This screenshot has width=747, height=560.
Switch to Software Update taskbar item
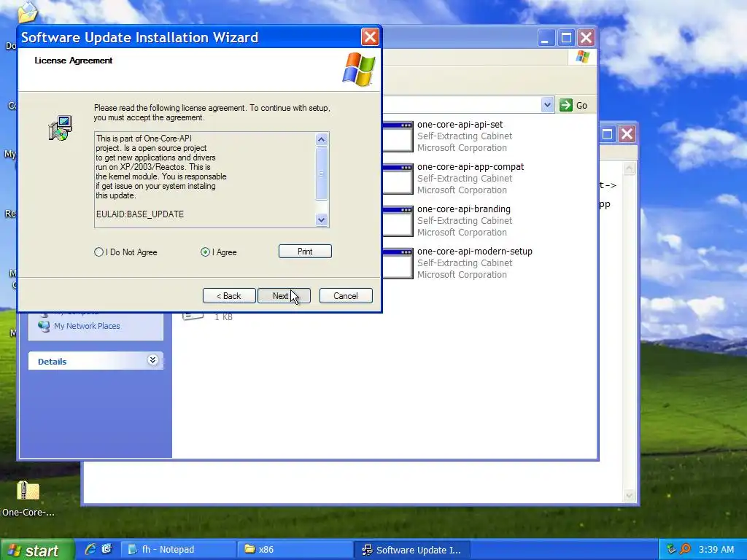[x=413, y=550]
